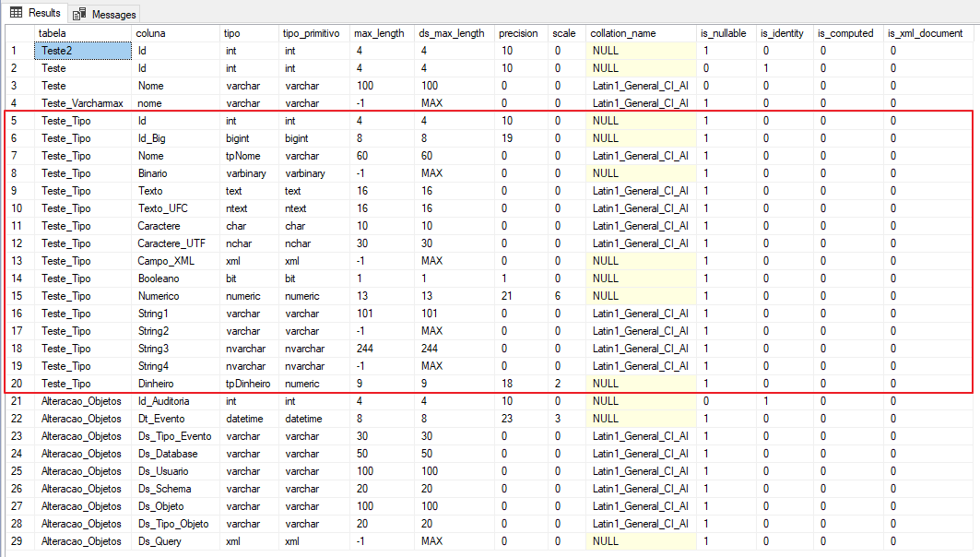Click the 'String1' column cell
Viewport: 980px width, 557px height.
[x=175, y=314]
